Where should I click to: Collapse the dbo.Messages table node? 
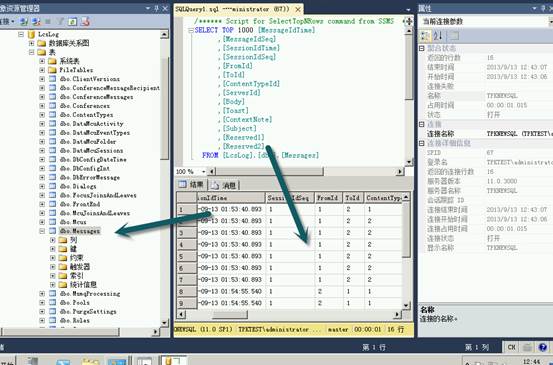(x=42, y=231)
